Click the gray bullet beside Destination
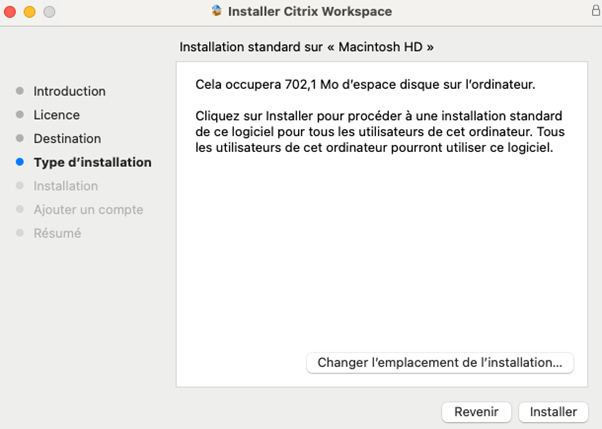 [20, 138]
